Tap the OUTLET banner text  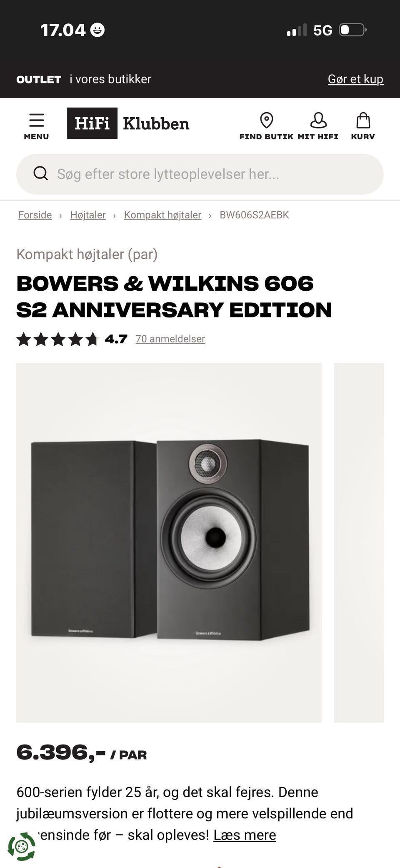tap(39, 79)
